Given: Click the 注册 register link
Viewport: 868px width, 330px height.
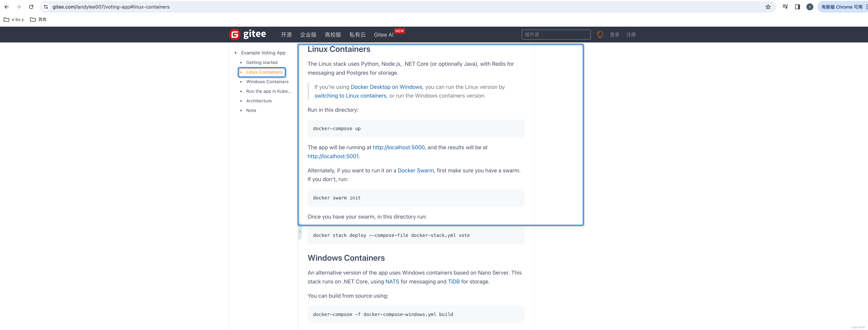Looking at the screenshot, I should tap(631, 35).
